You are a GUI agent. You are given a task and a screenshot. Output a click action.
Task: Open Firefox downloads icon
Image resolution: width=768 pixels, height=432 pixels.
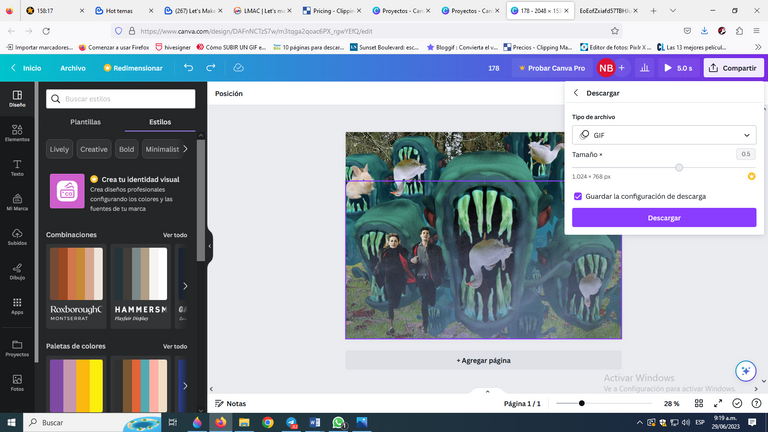(704, 31)
